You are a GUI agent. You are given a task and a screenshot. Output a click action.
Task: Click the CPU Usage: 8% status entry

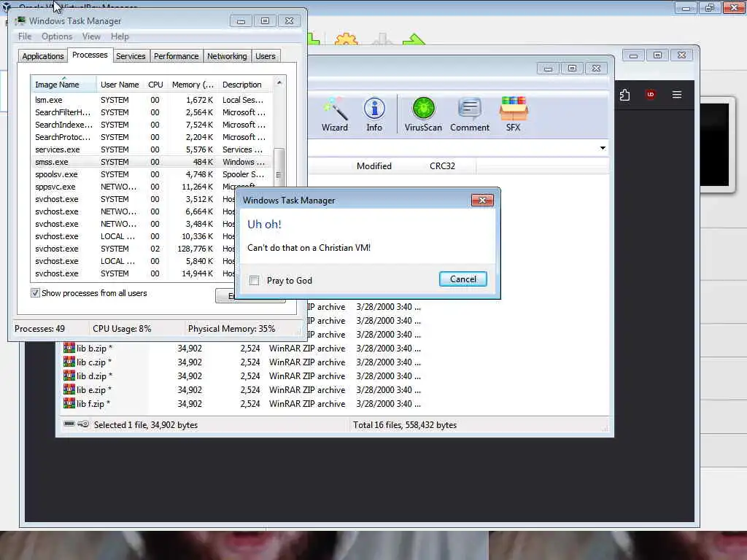coord(122,329)
